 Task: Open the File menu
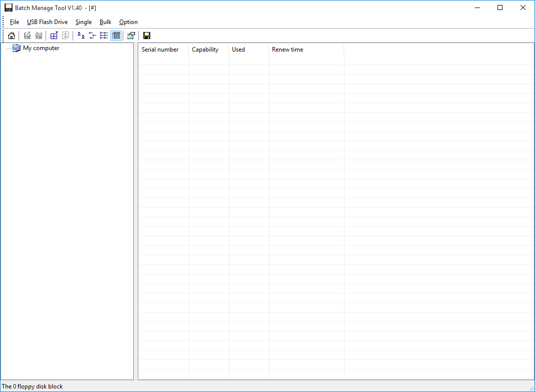pos(15,22)
